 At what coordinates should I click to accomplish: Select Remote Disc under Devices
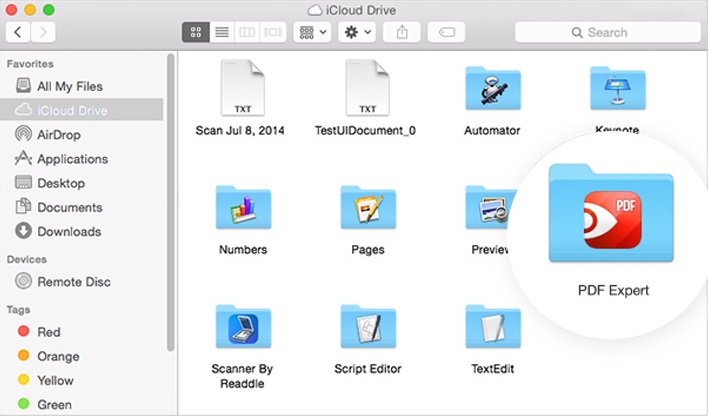point(81,281)
